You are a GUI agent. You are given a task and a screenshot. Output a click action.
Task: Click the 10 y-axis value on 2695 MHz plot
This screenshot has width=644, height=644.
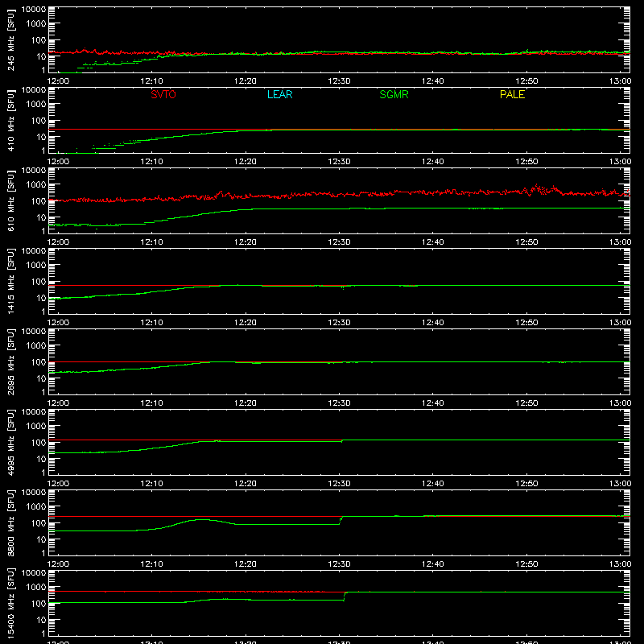tap(41, 378)
